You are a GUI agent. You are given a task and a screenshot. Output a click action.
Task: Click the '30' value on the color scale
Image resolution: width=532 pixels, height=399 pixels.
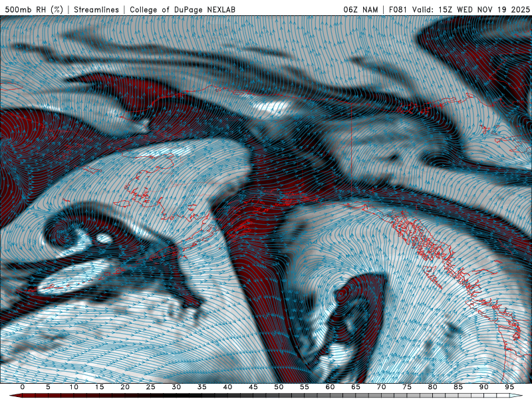coord(176,387)
